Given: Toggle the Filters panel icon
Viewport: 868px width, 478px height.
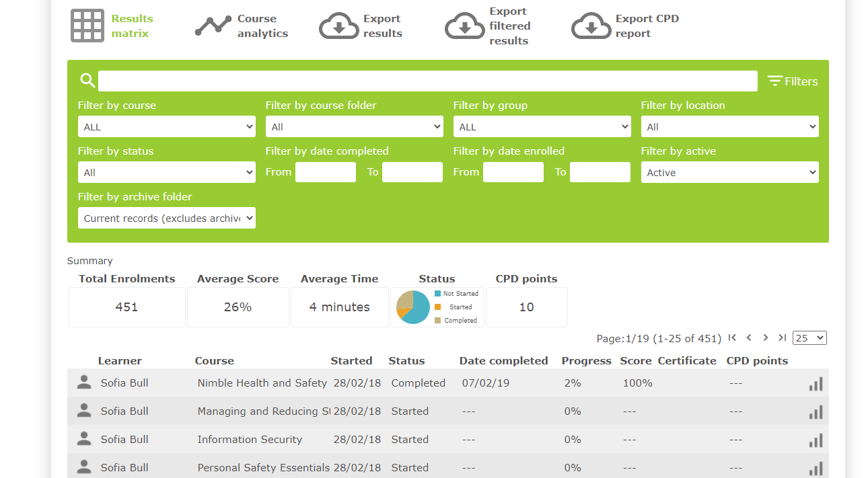Looking at the screenshot, I should [x=774, y=81].
